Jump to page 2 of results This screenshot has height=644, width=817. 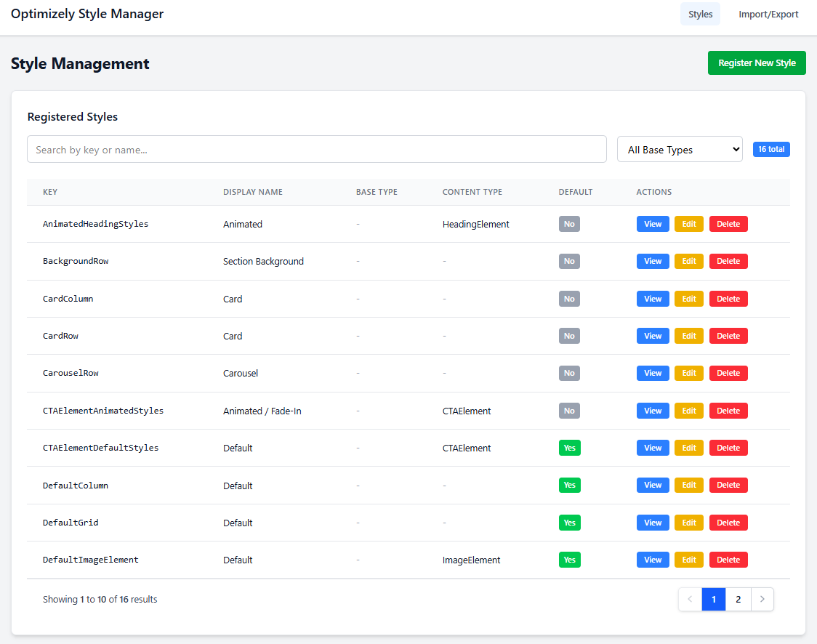[738, 600]
